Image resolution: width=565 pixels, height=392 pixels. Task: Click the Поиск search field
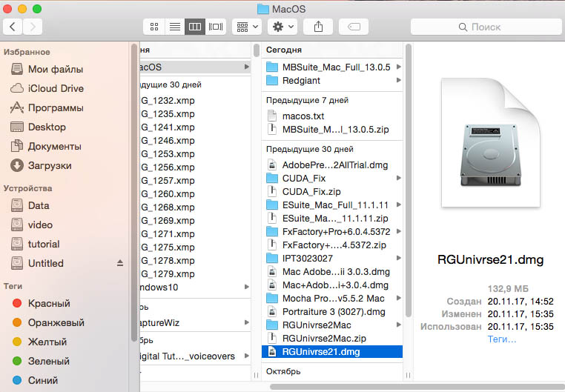tap(486, 27)
